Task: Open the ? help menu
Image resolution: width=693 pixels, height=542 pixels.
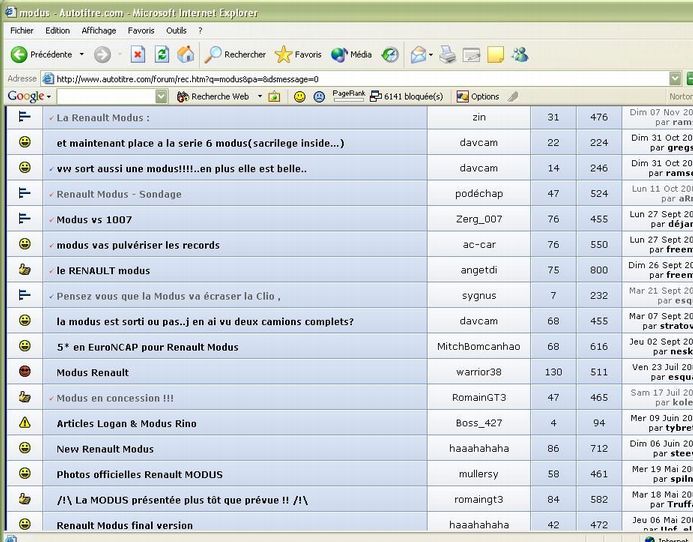Action: 200,31
